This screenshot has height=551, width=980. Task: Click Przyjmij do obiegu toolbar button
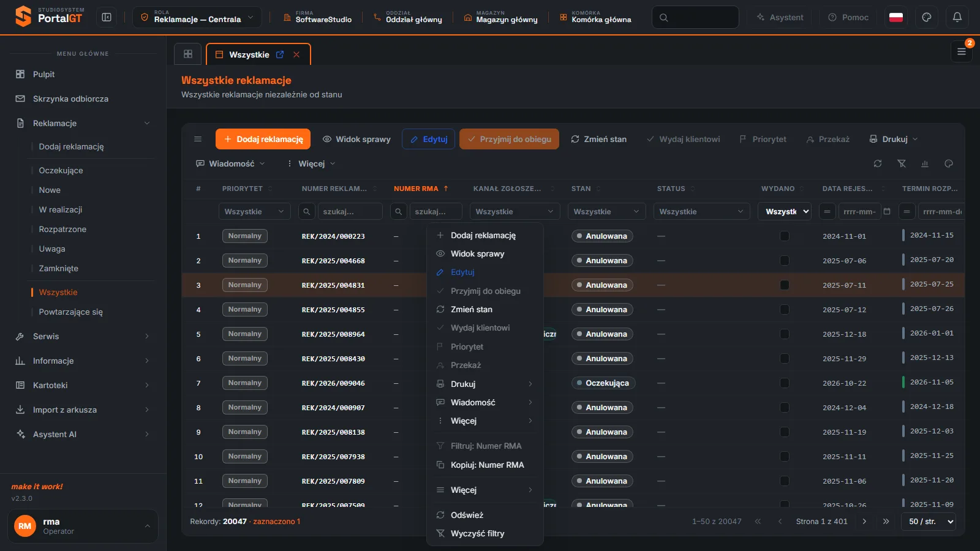pos(509,139)
